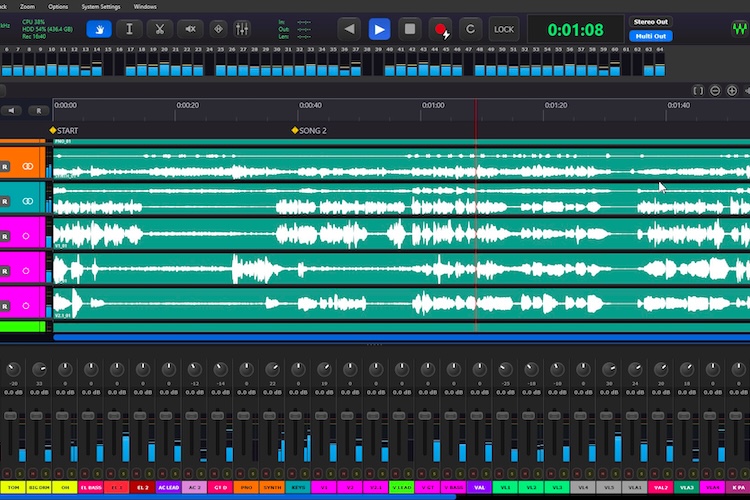Click the TOM channel pan knob
Image resolution: width=750 pixels, height=500 pixels.
click(13, 369)
